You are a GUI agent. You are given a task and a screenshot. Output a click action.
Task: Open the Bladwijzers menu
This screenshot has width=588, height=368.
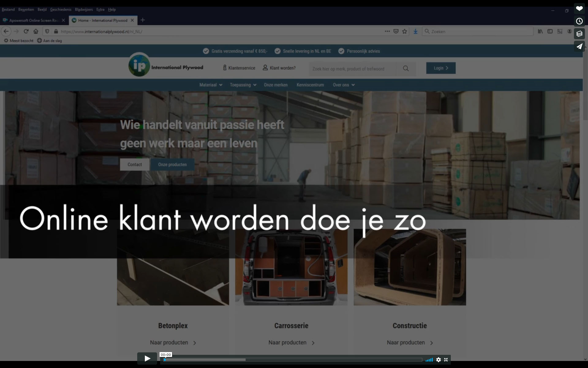[x=84, y=9]
